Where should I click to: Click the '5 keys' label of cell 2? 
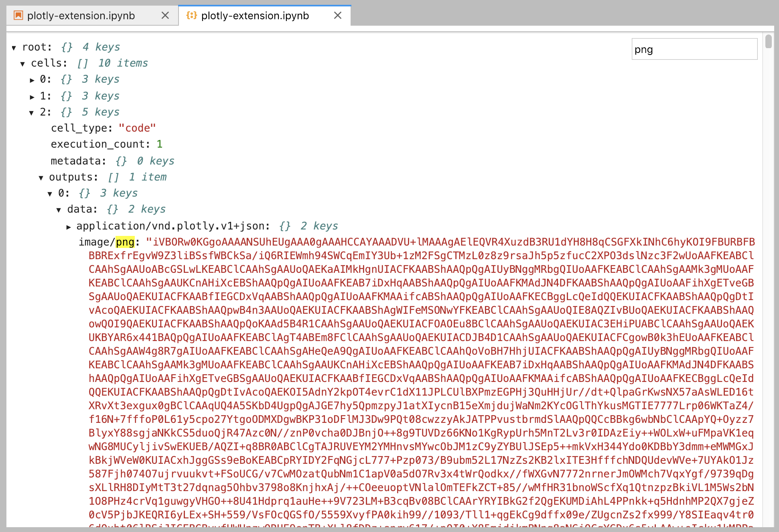(101, 112)
